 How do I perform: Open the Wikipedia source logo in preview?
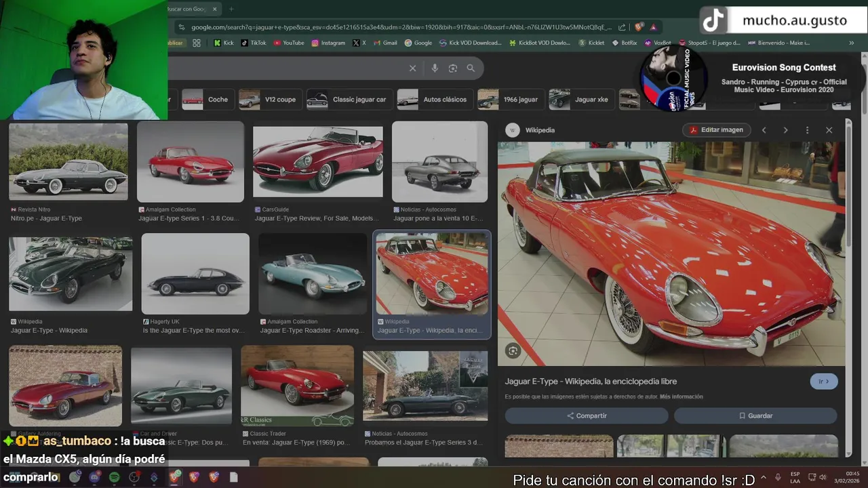click(513, 130)
